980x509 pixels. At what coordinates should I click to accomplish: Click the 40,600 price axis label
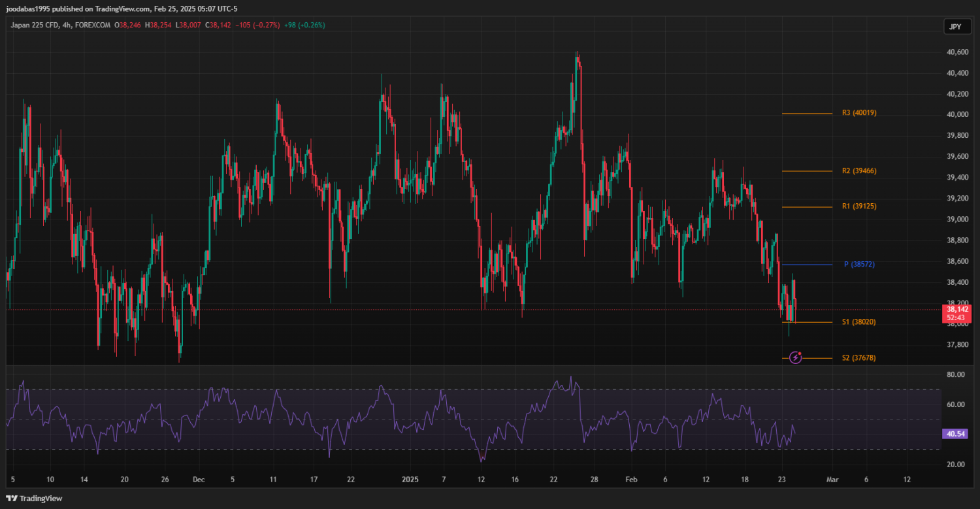(x=956, y=52)
